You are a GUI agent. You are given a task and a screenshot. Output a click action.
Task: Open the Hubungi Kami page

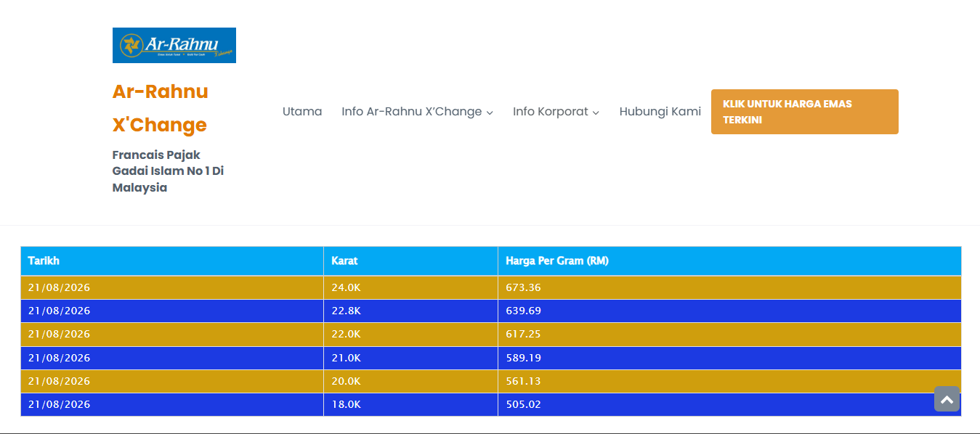click(660, 112)
